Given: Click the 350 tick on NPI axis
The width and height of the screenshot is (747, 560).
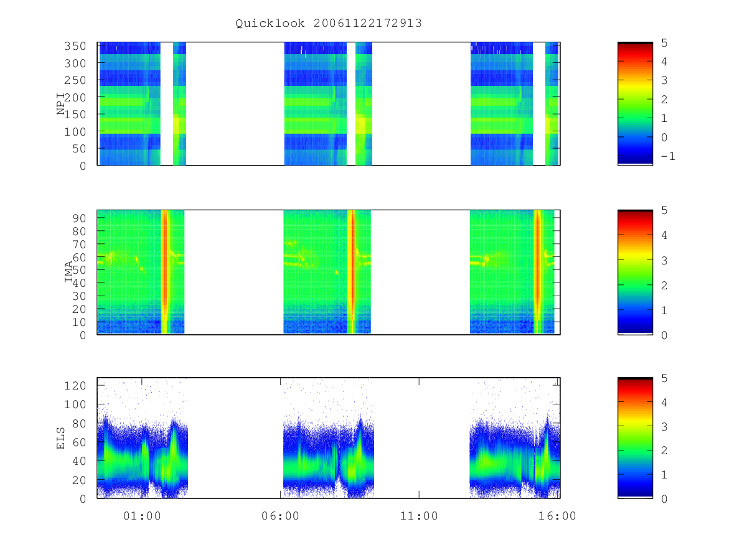Looking at the screenshot, I should click(76, 46).
